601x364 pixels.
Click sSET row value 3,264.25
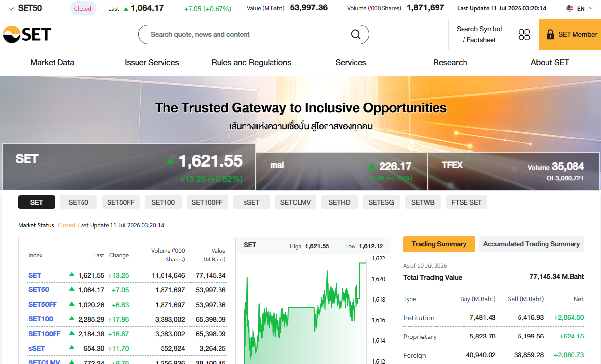click(x=213, y=349)
